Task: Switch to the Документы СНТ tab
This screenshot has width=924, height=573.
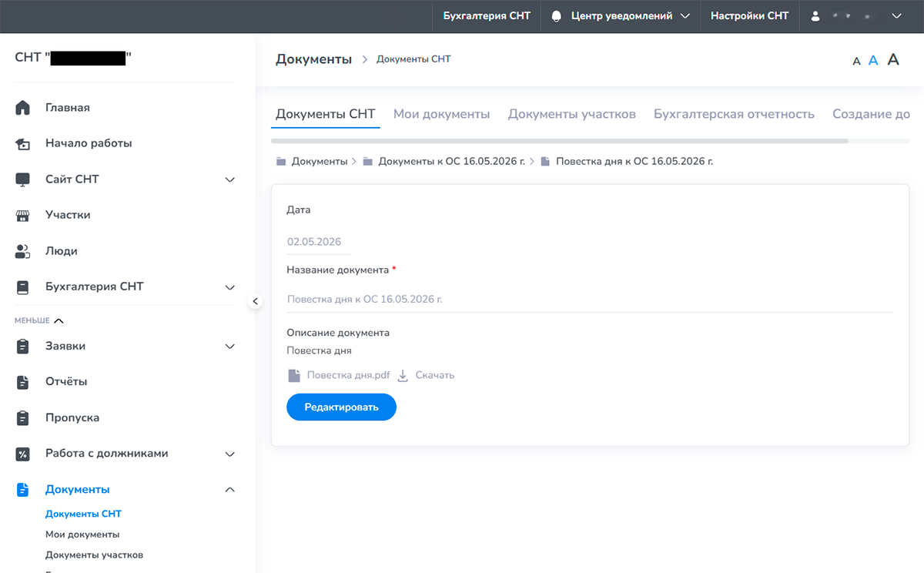Action: point(326,114)
